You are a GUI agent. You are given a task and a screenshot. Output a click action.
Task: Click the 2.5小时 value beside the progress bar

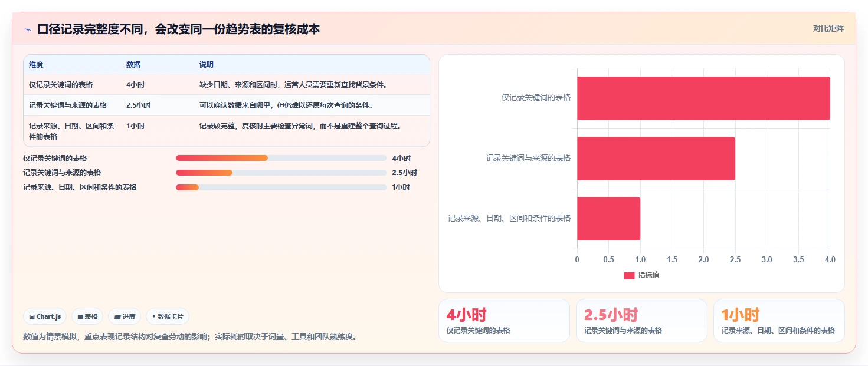(x=404, y=173)
